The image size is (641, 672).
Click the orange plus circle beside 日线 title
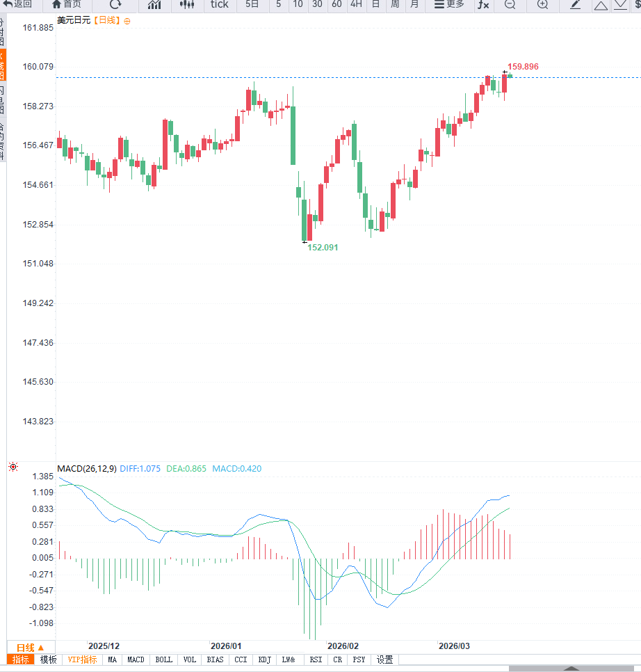pyautogui.click(x=127, y=21)
